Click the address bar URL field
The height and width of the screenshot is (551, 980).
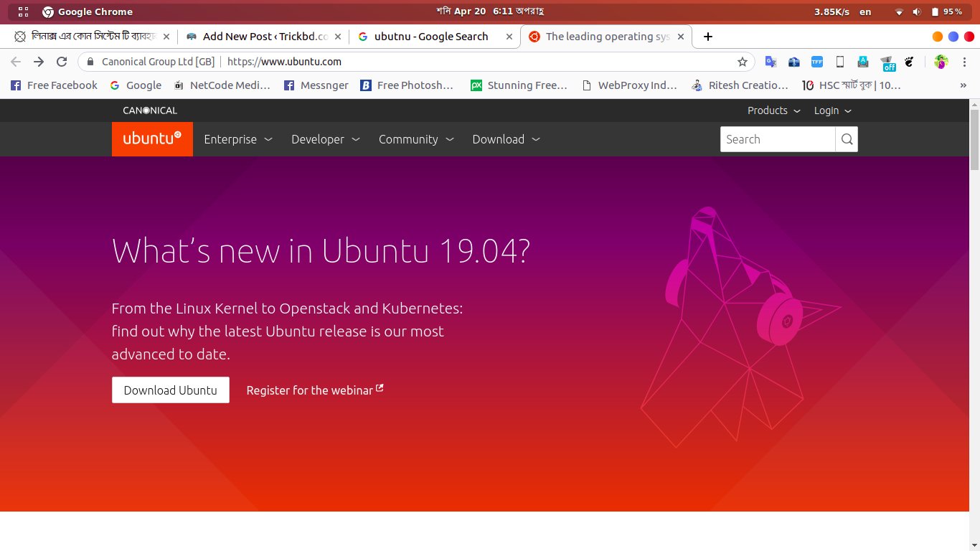[416, 62]
